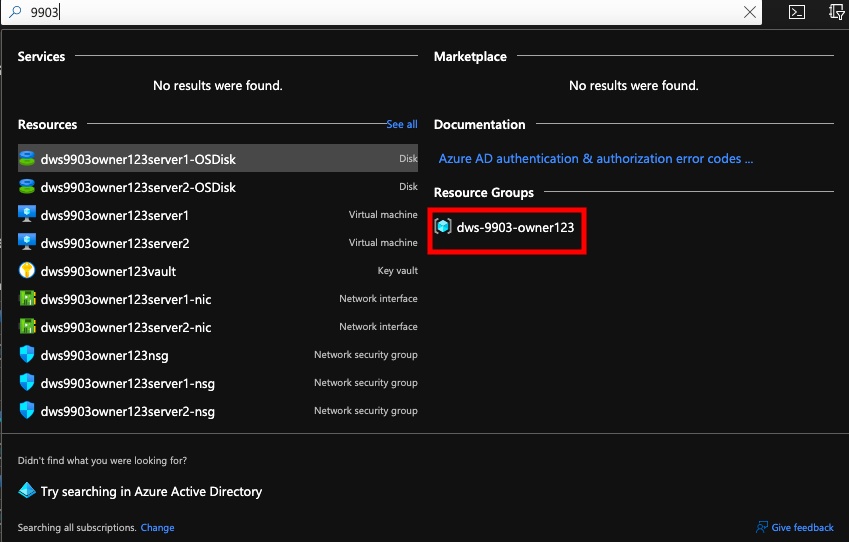Click the disk icon for dws9903owner123server1-OSDisk
The image size is (849, 542).
(27, 158)
